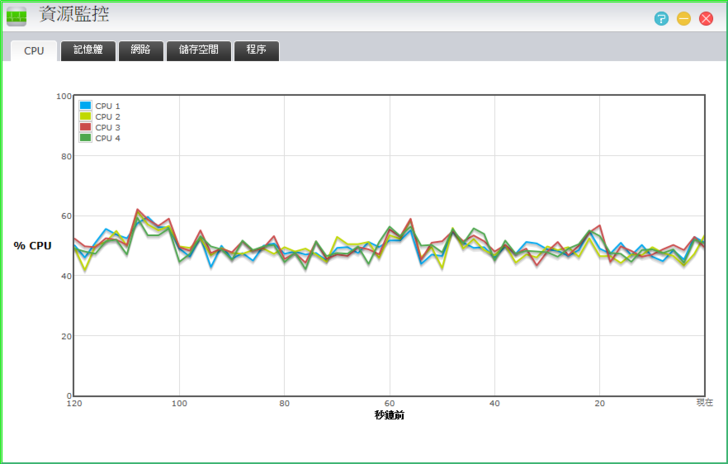728x464 pixels.
Task: Switch to the 記憶體 tab
Action: (88, 50)
